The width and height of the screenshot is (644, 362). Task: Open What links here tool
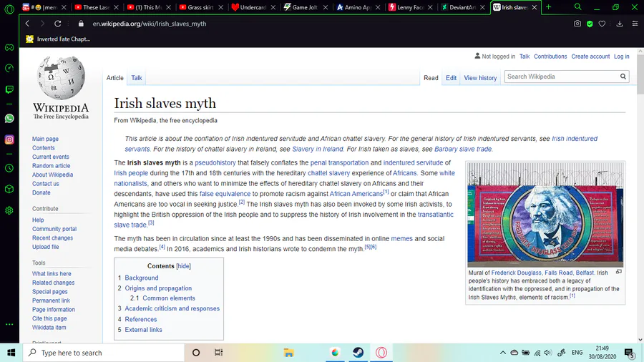(x=52, y=274)
